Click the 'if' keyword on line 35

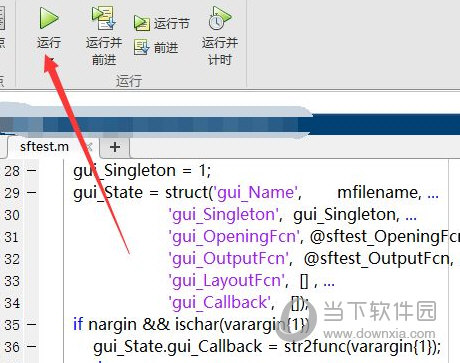78,324
